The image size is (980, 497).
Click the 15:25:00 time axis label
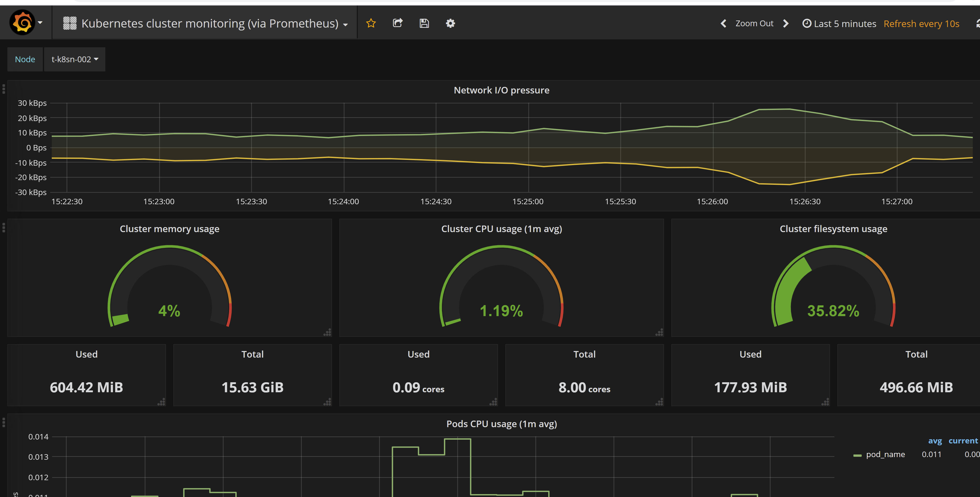528,202
